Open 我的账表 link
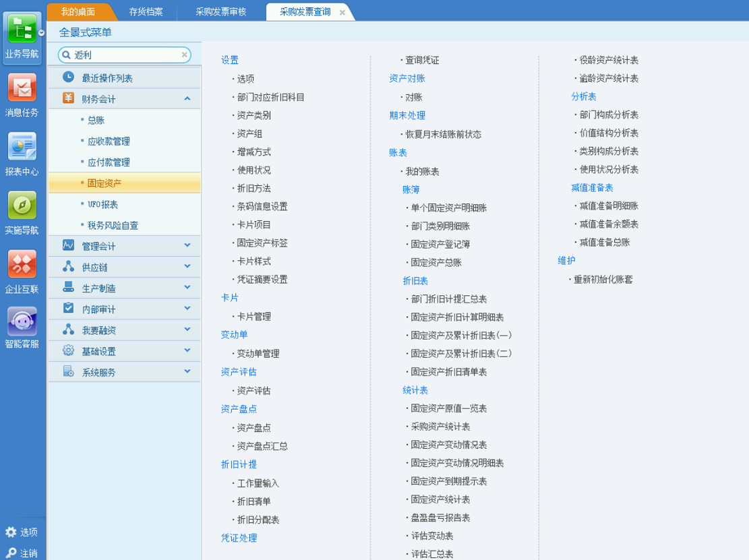 pos(422,171)
